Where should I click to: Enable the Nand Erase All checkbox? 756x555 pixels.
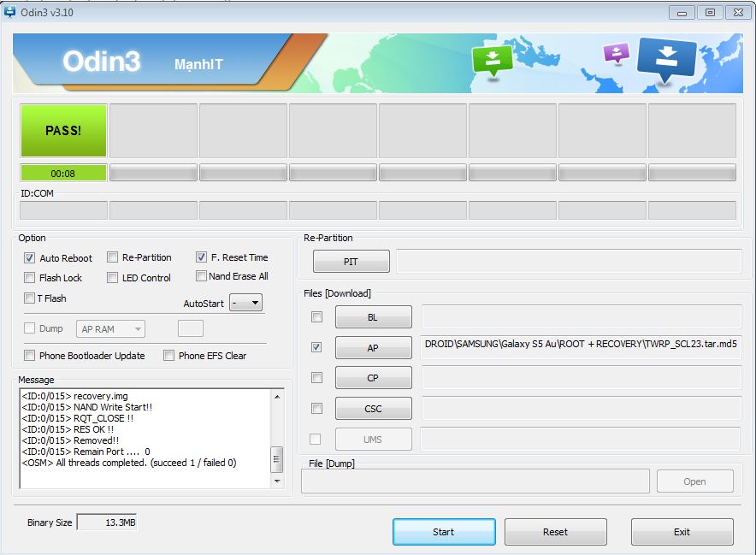[201, 276]
